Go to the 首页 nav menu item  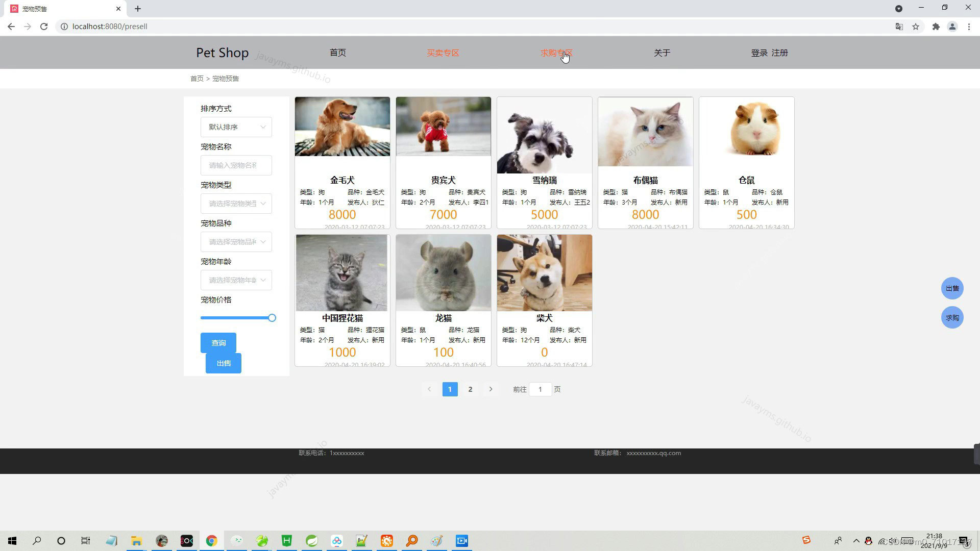337,53
